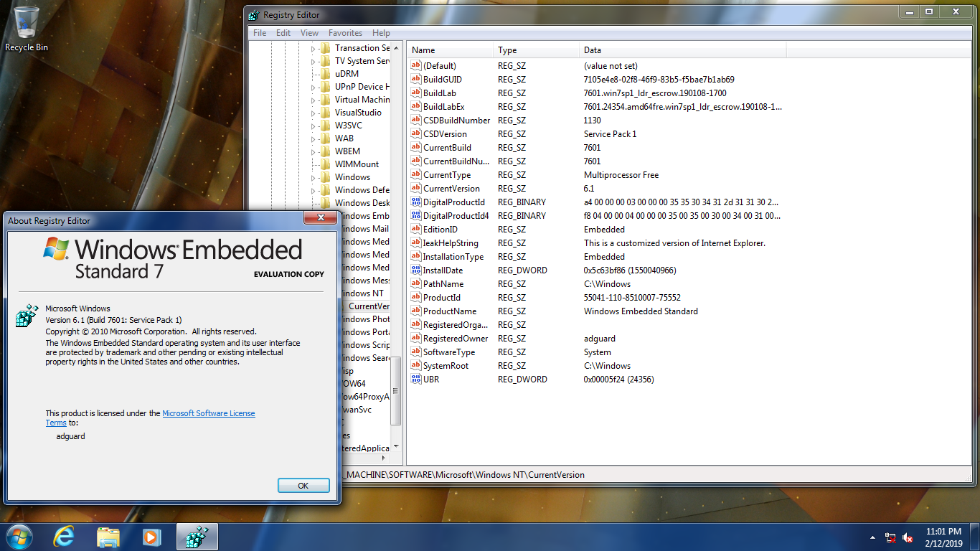Screen dimensions: 980x551
Task: Click the CSDBuildNumber data "1130"
Action: tap(593, 120)
